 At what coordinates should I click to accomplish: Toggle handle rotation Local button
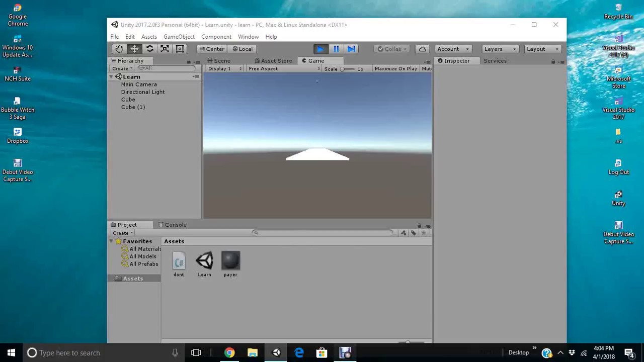[242, 49]
